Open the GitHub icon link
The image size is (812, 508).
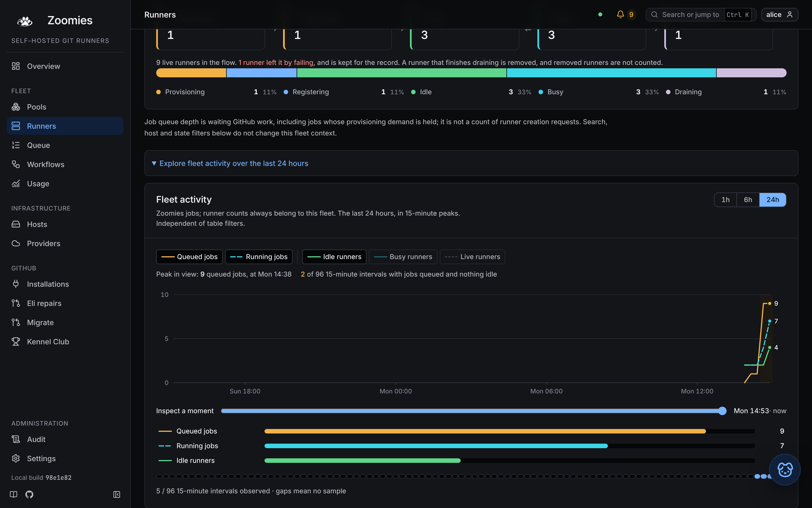(x=29, y=494)
